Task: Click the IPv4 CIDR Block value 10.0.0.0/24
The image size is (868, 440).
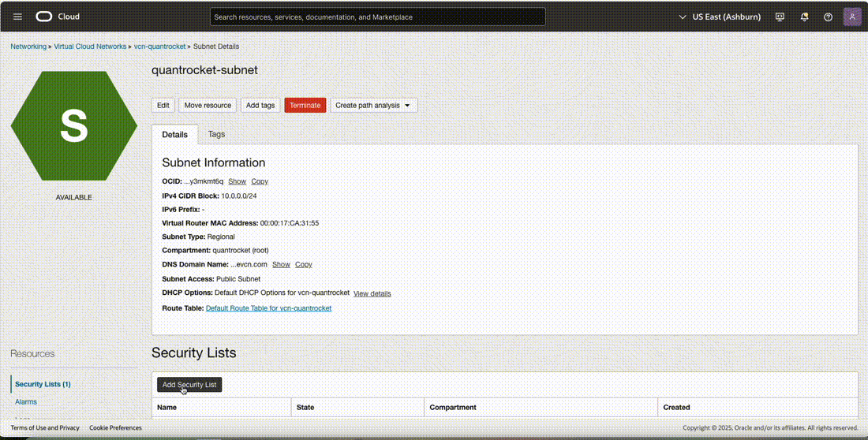Action: (239, 196)
